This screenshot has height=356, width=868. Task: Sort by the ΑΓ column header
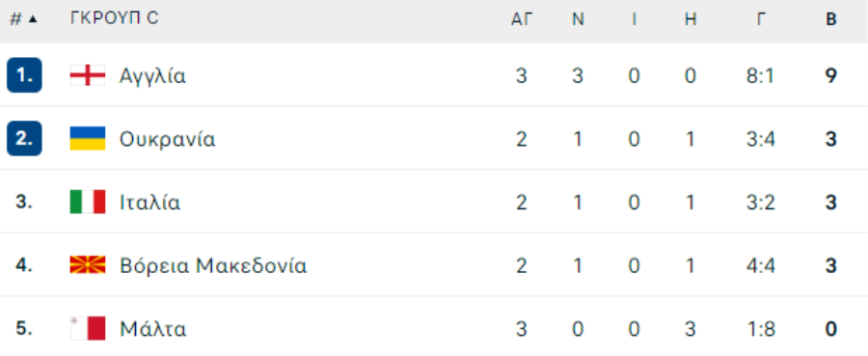point(522,19)
